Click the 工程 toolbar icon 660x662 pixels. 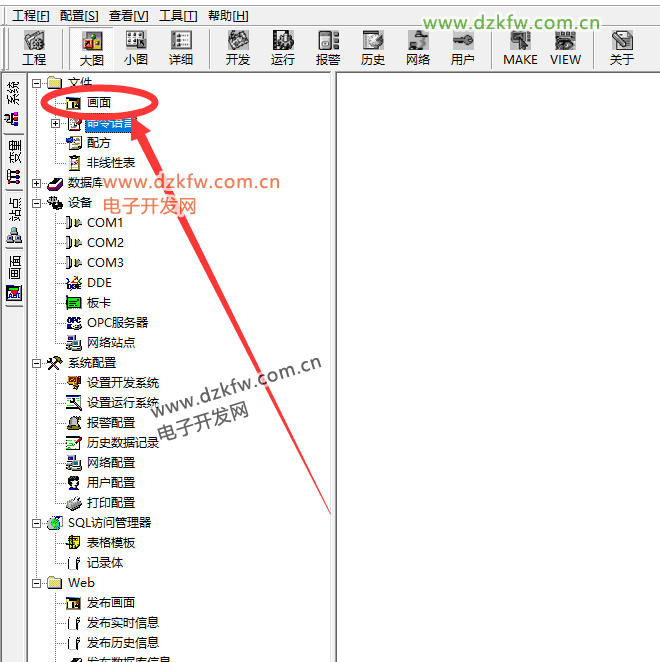[x=34, y=47]
